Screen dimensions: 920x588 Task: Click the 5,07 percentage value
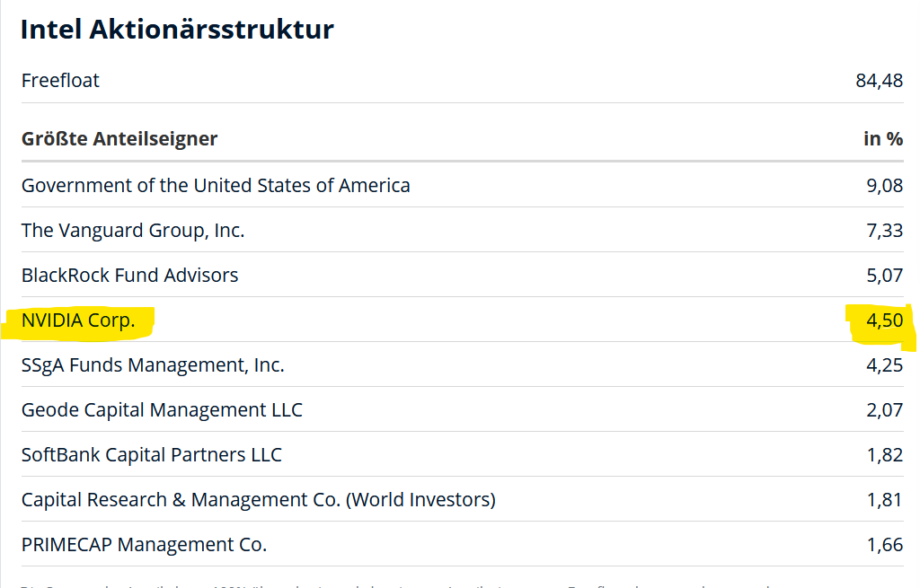884,276
